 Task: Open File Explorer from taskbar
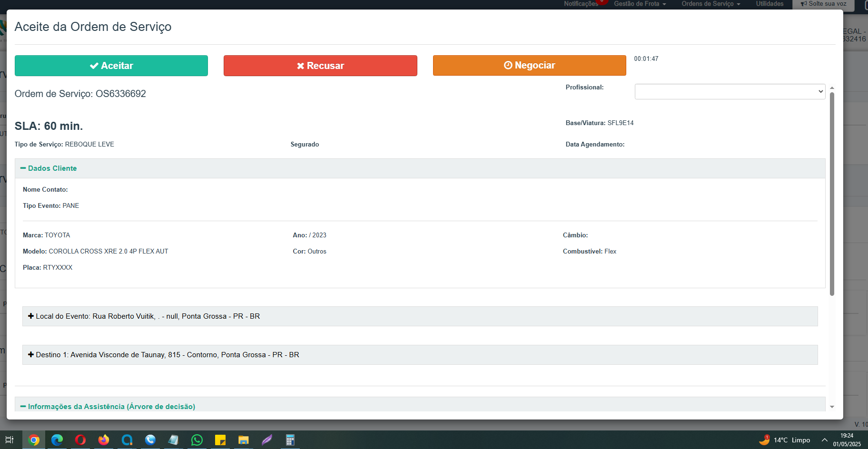pyautogui.click(x=244, y=440)
